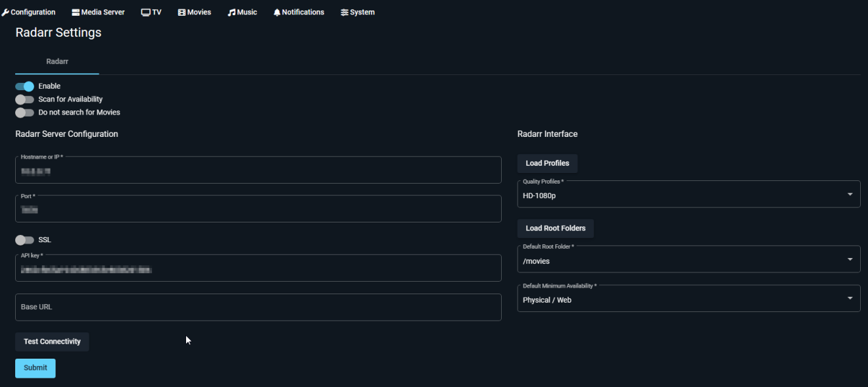
Task: Open Notifications via the bell icon
Action: click(x=277, y=11)
